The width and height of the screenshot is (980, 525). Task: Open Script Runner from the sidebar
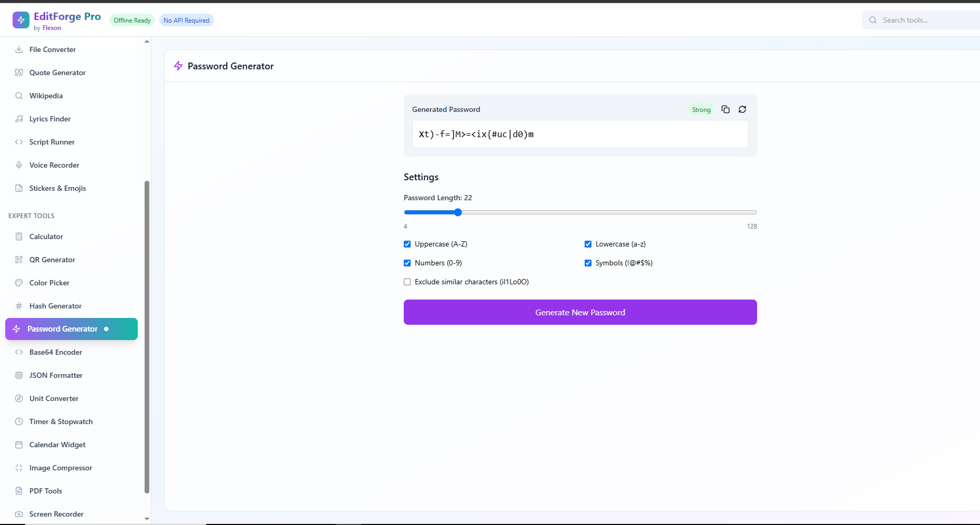tap(72, 142)
